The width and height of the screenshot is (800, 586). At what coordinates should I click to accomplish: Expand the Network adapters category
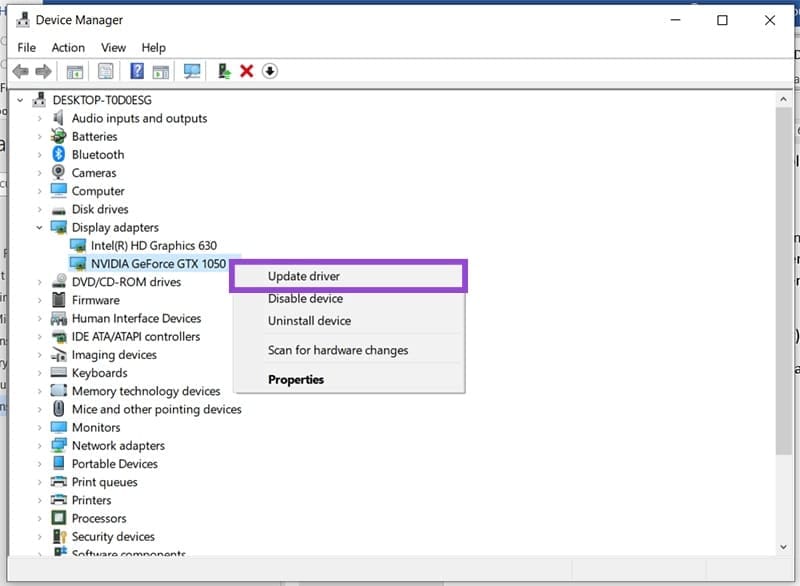pyautogui.click(x=40, y=445)
